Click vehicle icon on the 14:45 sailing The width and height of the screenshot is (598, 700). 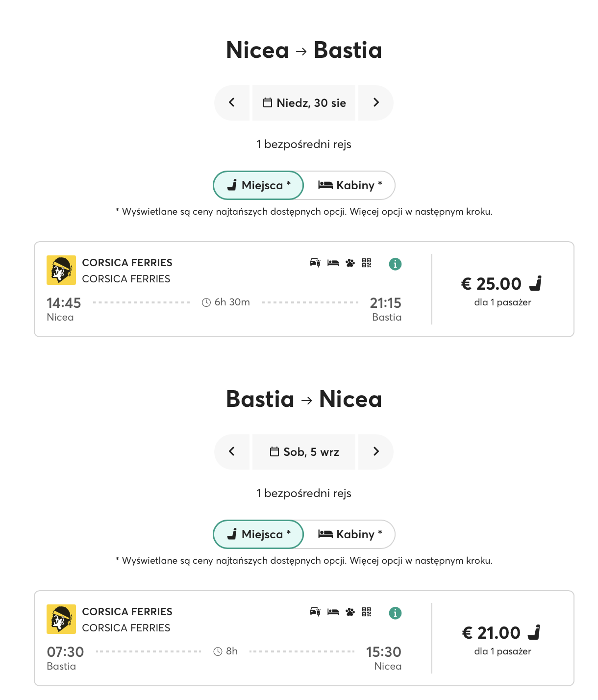coord(315,263)
